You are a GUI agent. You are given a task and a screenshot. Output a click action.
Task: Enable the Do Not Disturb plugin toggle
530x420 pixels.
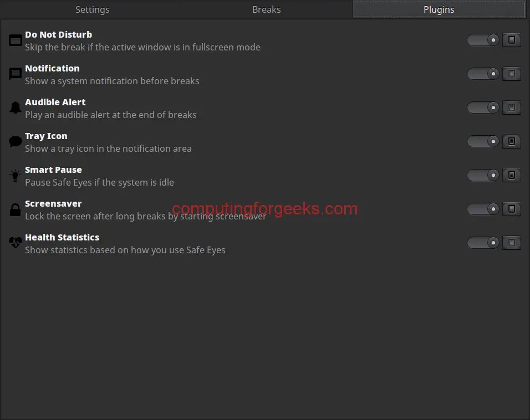pyautogui.click(x=482, y=40)
